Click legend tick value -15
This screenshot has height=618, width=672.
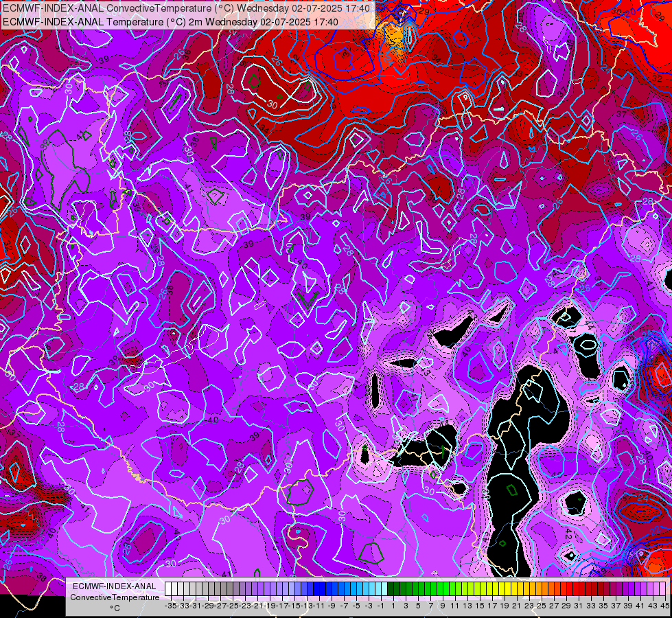click(294, 606)
